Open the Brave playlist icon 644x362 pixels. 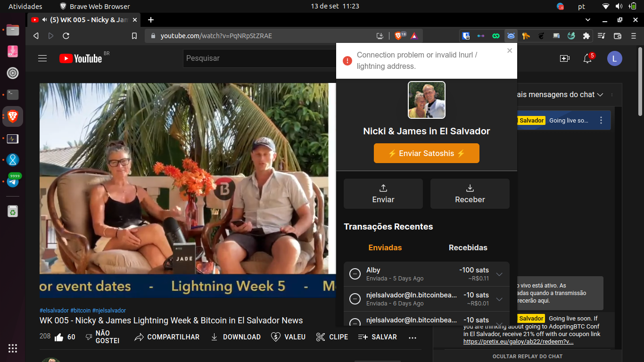[x=602, y=35]
